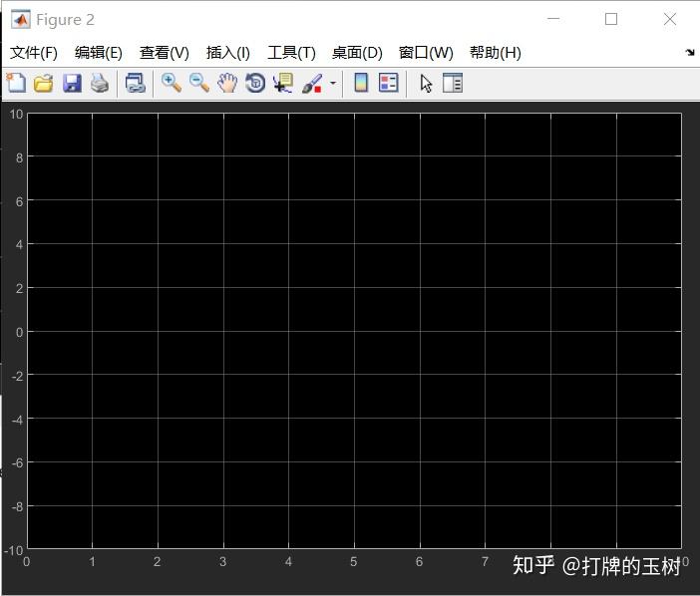700x596 pixels.
Task: Click the New Figure icon
Action: 16,83
